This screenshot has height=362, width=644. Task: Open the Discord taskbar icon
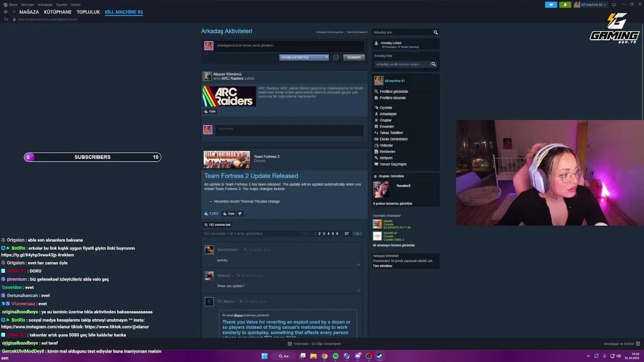coord(358,356)
